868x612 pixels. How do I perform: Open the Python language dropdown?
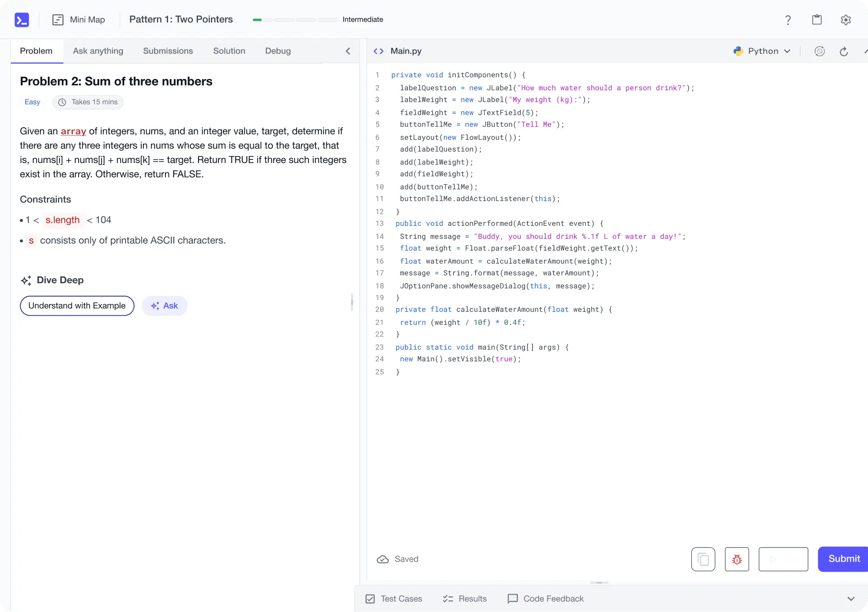[762, 51]
